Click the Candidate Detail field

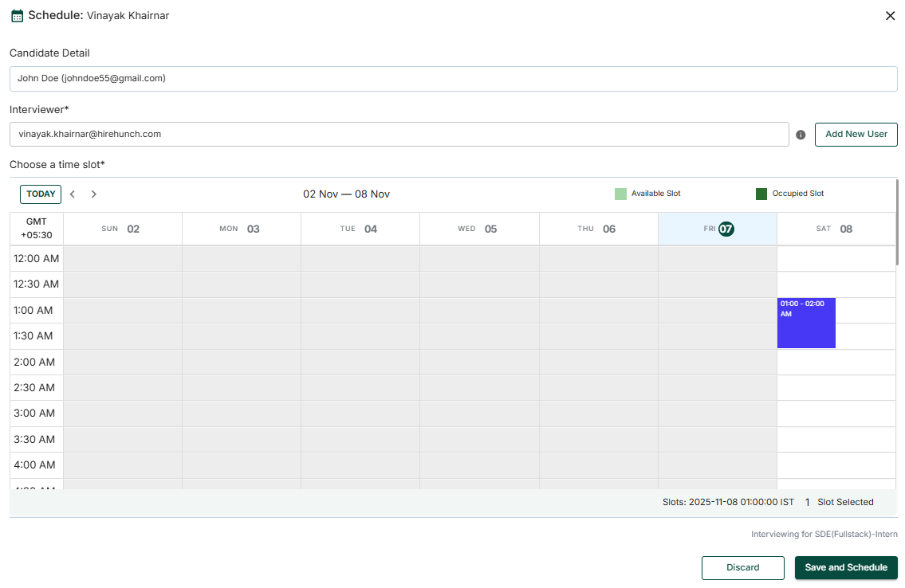click(453, 79)
